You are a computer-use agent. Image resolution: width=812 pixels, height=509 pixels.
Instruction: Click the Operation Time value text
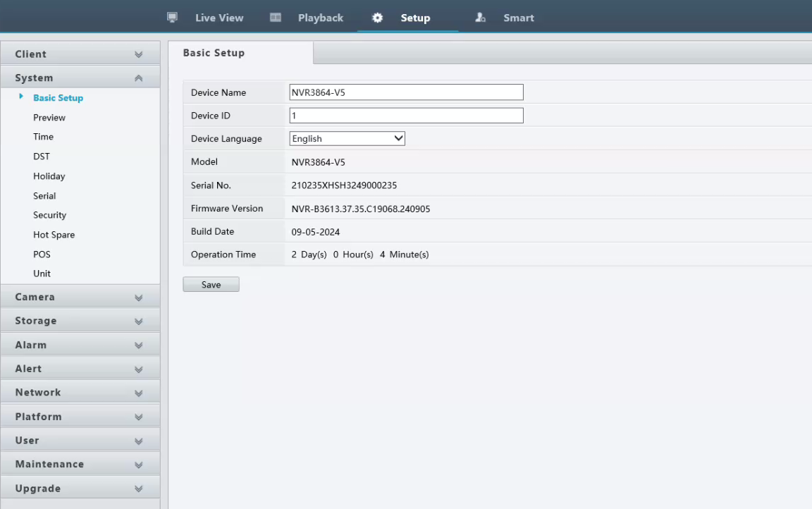pos(360,255)
